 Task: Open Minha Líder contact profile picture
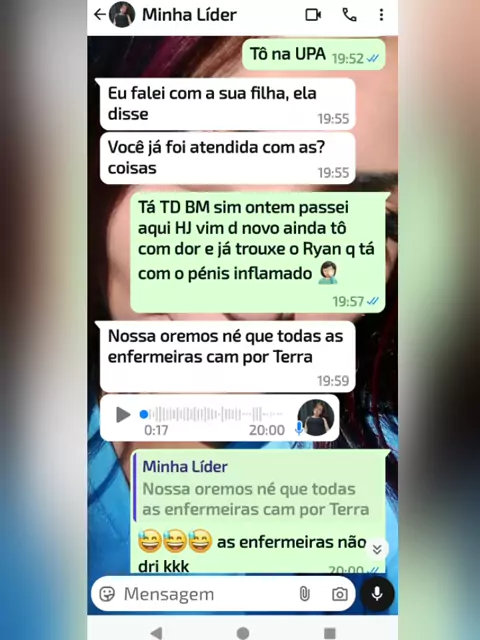tap(122, 15)
